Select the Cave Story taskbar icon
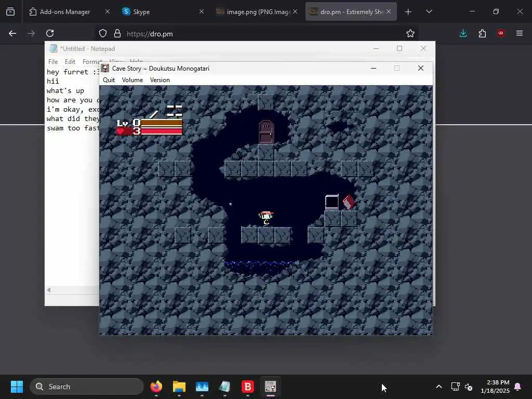This screenshot has height=399, width=532. coord(270,387)
